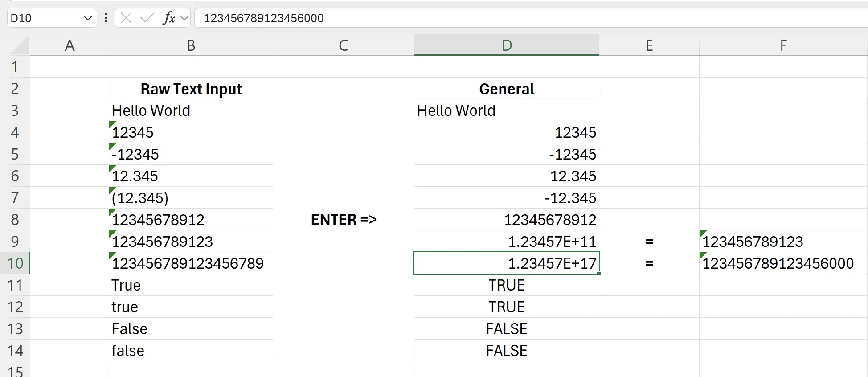868x377 pixels.
Task: Open the Insert Function fx dialog
Action: [x=169, y=18]
